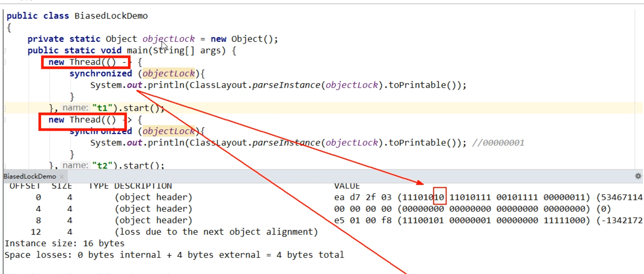Click the "t2" thread name string
Image resolution: width=644 pixels, height=274 pixels.
102,166
